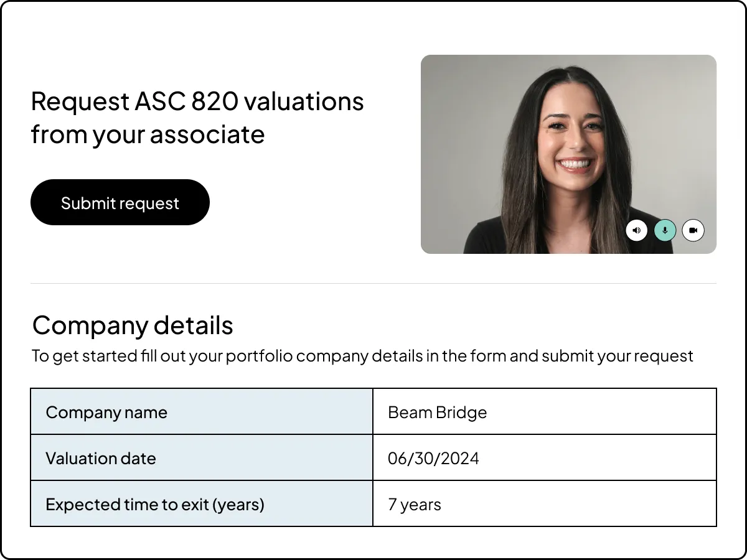The width and height of the screenshot is (747, 560).
Task: Click the camcorder icon next to the mic
Action: pyautogui.click(x=692, y=230)
